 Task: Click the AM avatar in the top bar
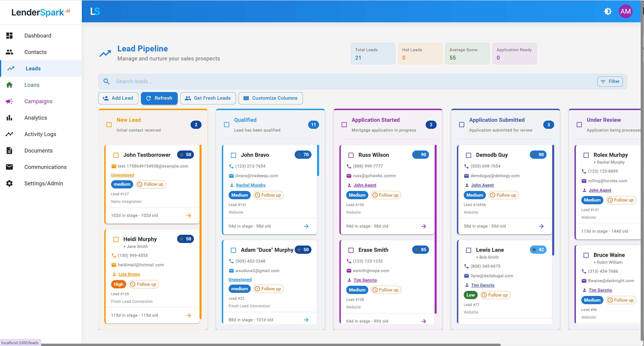(x=625, y=11)
